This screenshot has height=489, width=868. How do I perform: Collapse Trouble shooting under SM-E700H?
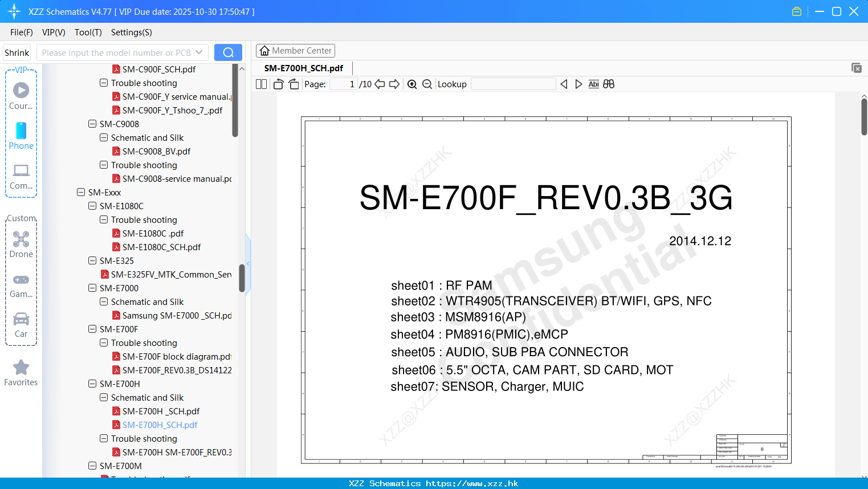pyautogui.click(x=104, y=438)
